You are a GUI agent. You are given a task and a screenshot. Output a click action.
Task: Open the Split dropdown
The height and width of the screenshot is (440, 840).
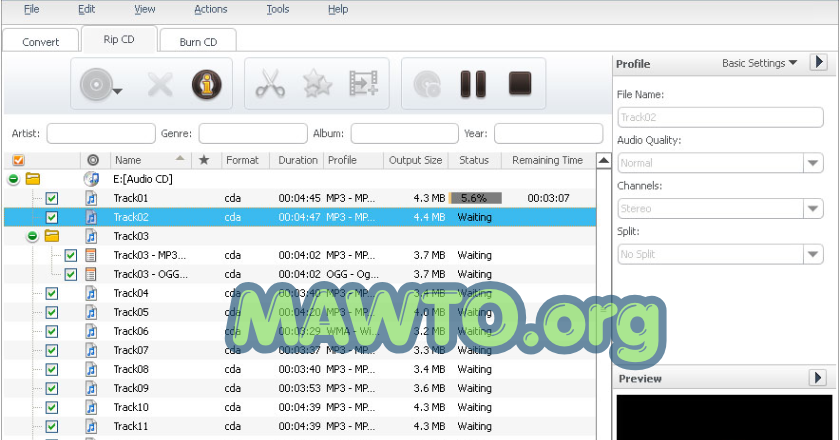[813, 254]
